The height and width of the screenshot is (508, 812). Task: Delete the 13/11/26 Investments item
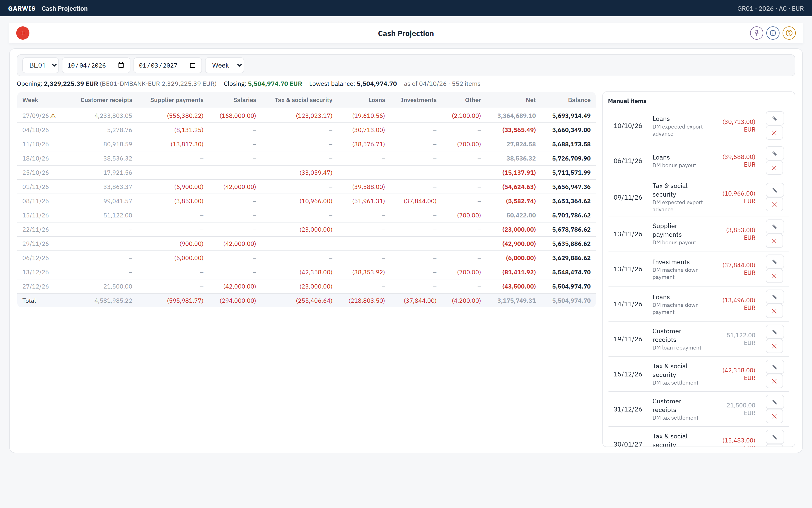click(x=774, y=276)
